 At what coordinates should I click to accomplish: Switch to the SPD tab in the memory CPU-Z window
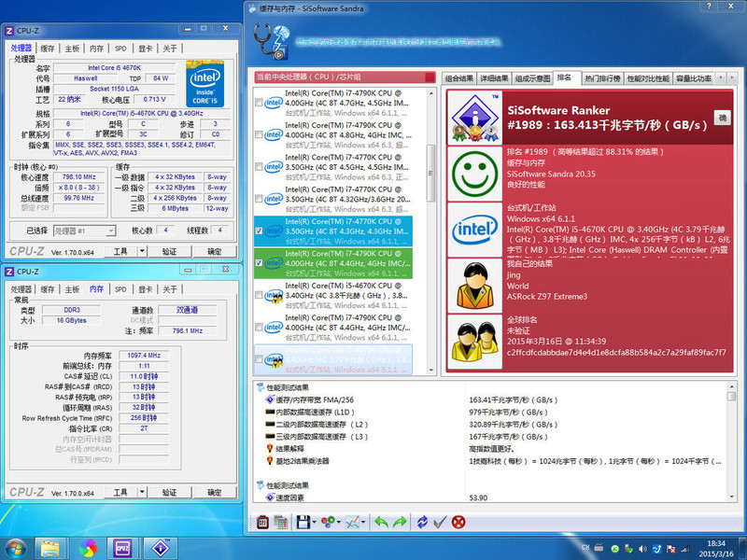tap(120, 289)
